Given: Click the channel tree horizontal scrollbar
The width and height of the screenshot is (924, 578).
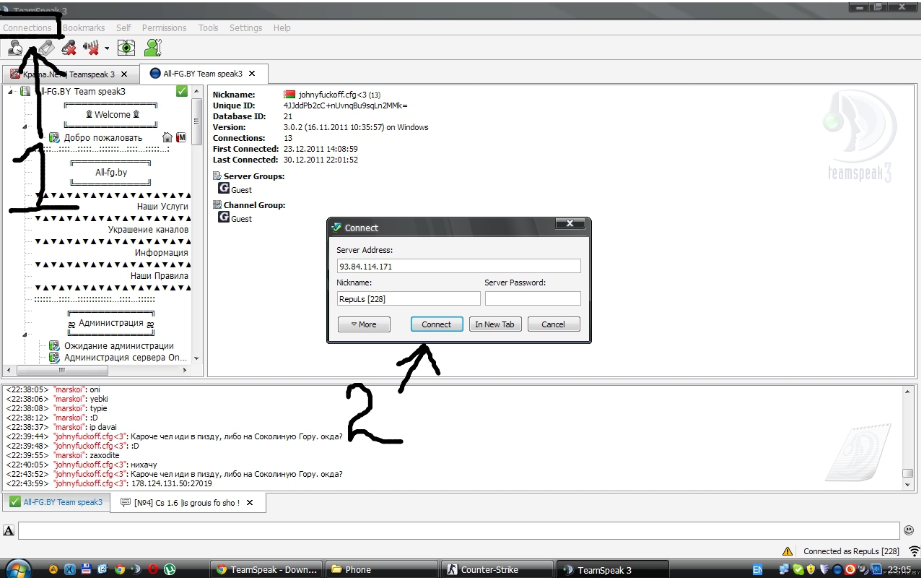Looking at the screenshot, I should coord(97,369).
